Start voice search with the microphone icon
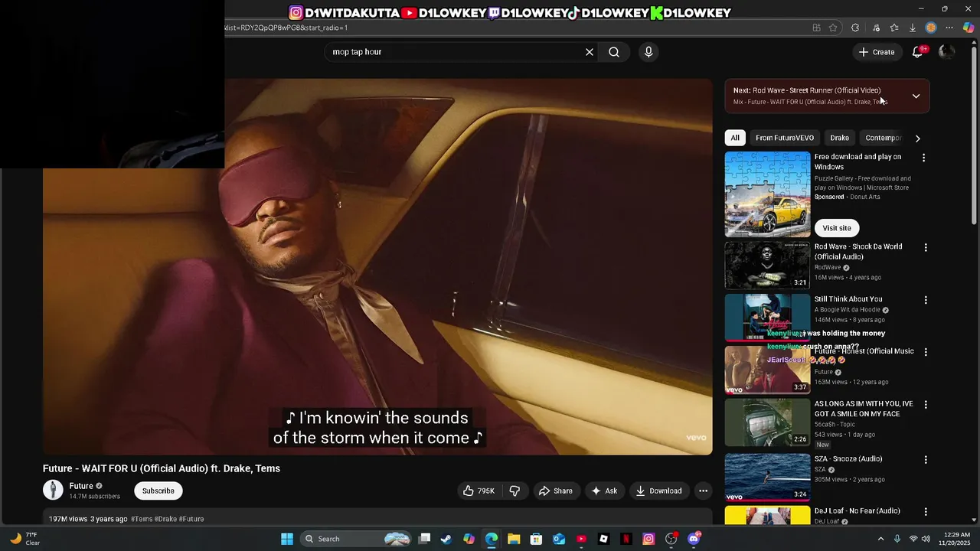Image resolution: width=980 pixels, height=551 pixels. [x=648, y=52]
